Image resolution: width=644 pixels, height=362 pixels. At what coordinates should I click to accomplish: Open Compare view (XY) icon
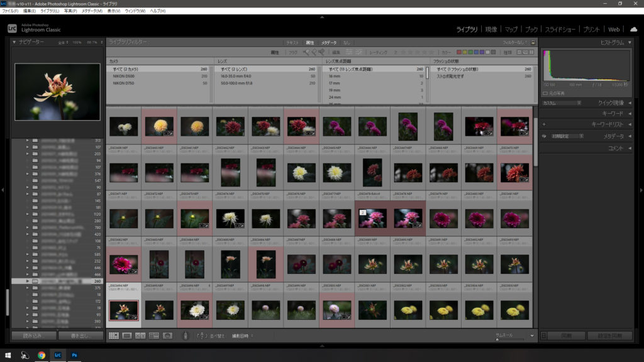140,336
